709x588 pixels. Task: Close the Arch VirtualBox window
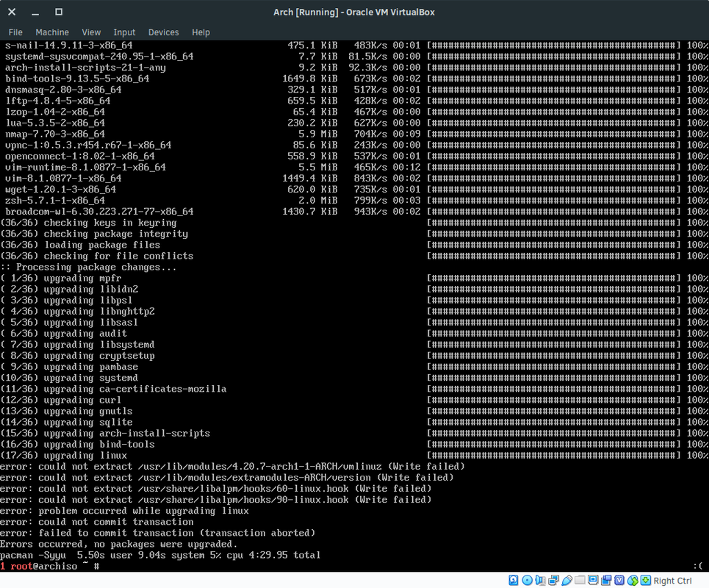tap(12, 12)
